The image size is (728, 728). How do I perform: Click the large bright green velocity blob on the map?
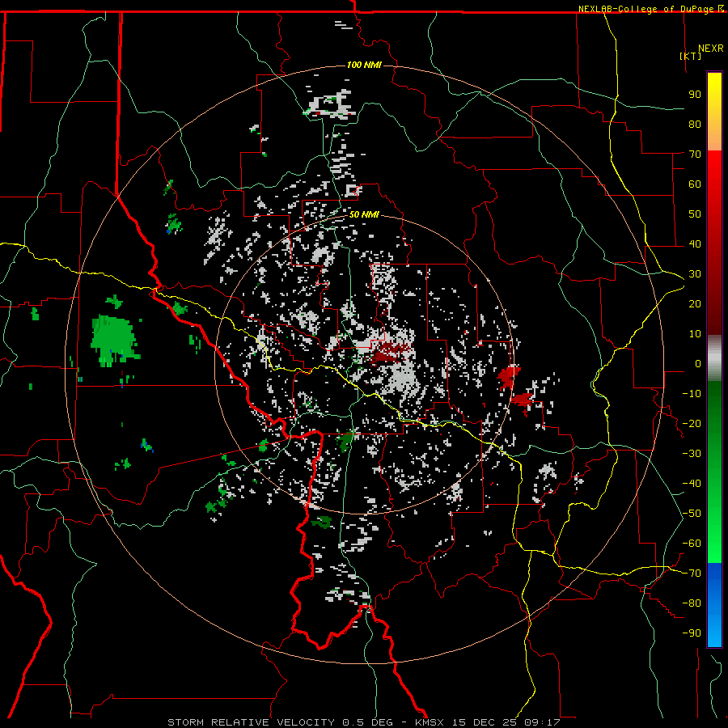coord(114,340)
